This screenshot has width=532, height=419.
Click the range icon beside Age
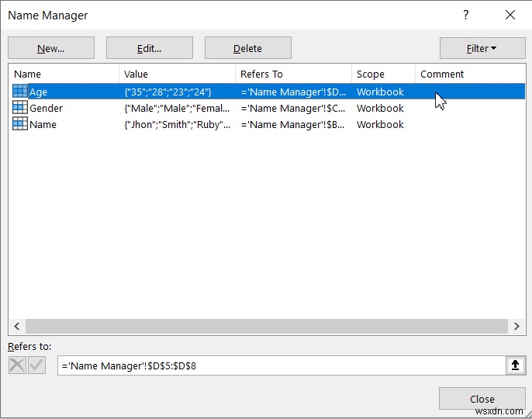pos(20,92)
